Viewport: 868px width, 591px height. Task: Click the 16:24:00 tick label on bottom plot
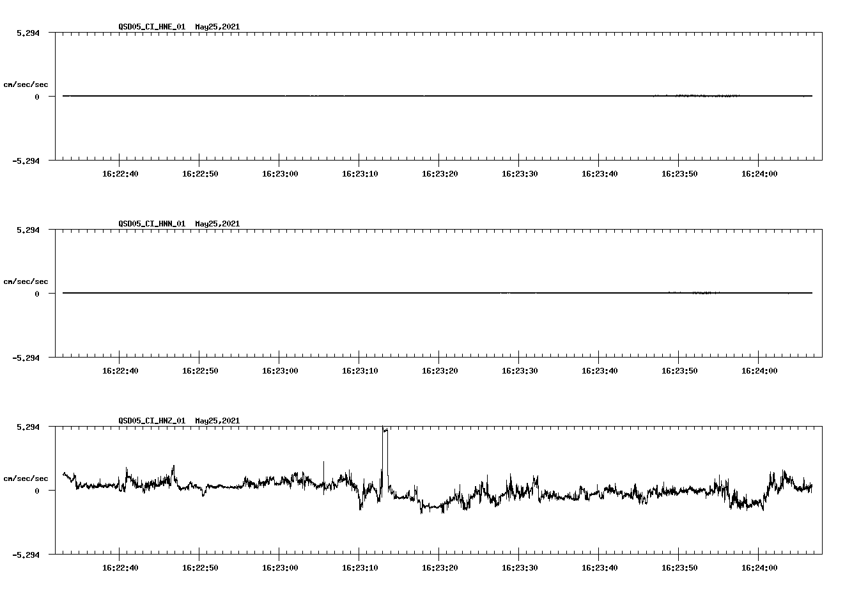[761, 567]
